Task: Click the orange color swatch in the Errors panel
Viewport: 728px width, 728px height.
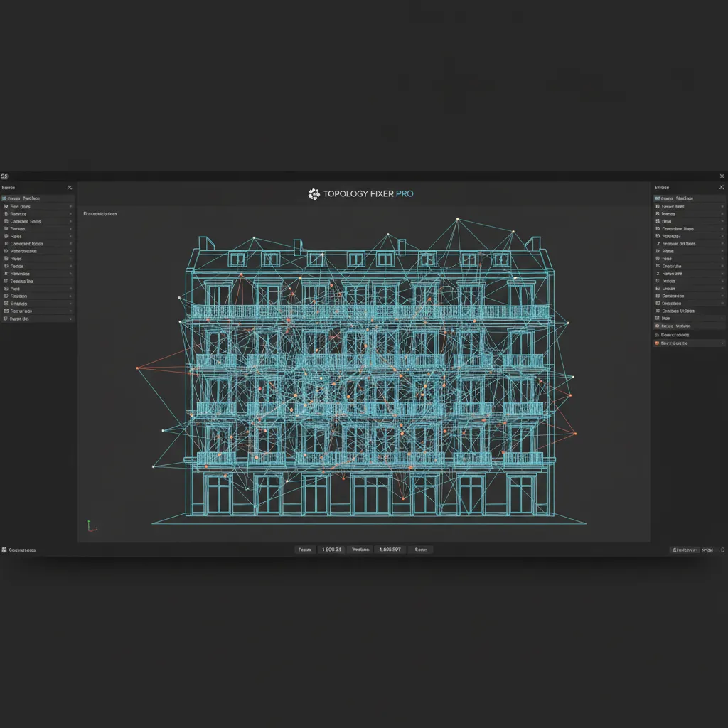Action: tap(658, 343)
